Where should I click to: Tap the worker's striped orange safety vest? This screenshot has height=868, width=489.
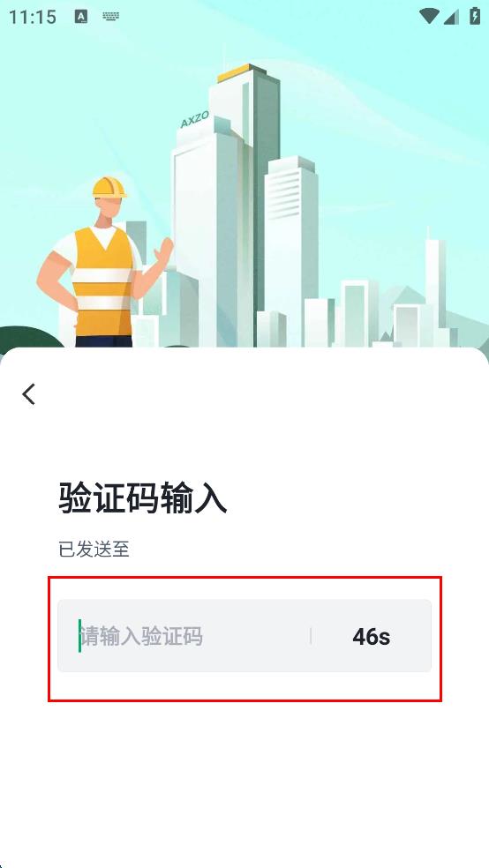click(x=103, y=282)
